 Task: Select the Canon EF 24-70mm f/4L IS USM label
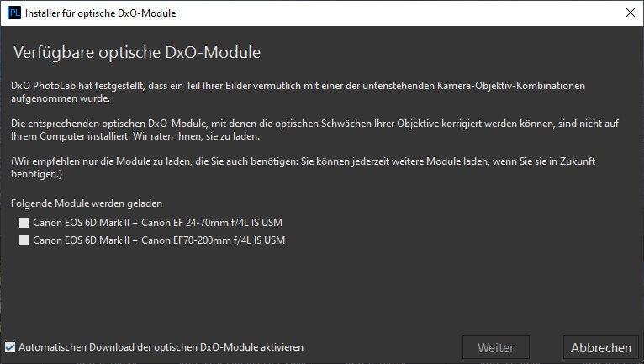click(x=158, y=223)
